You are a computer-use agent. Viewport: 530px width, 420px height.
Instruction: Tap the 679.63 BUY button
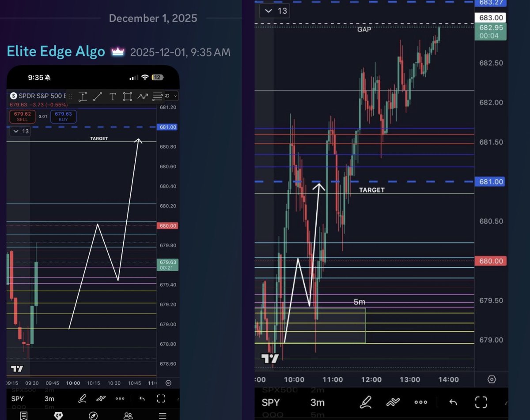click(x=63, y=116)
